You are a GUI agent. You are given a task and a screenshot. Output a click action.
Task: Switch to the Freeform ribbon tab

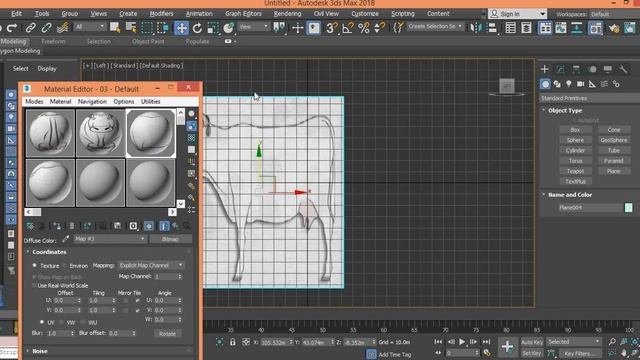tap(53, 41)
